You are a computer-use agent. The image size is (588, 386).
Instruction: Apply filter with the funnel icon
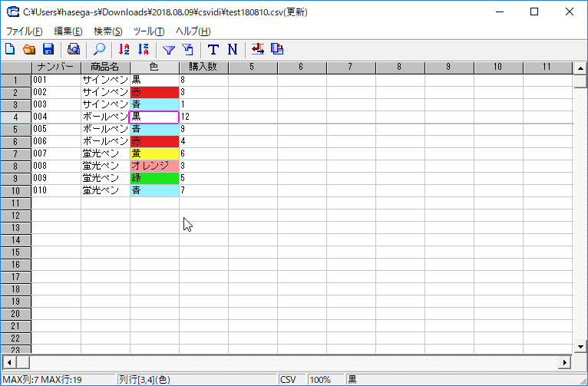click(169, 49)
